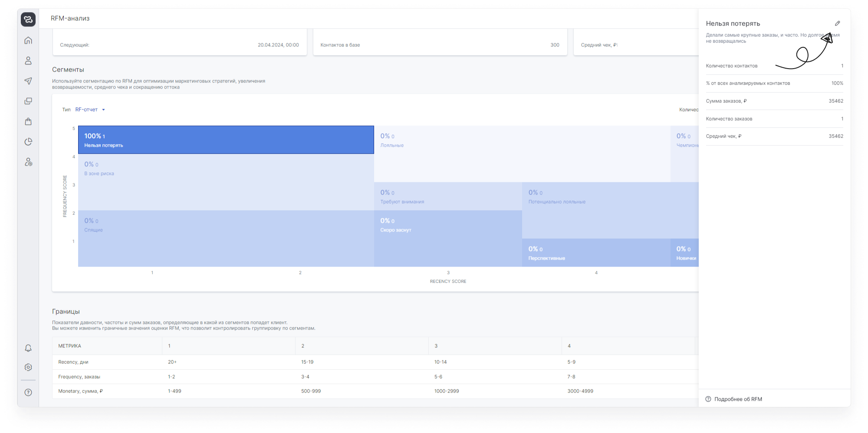Click the next date value 20.04.2024, 00:00
868x433 pixels.
(x=278, y=45)
